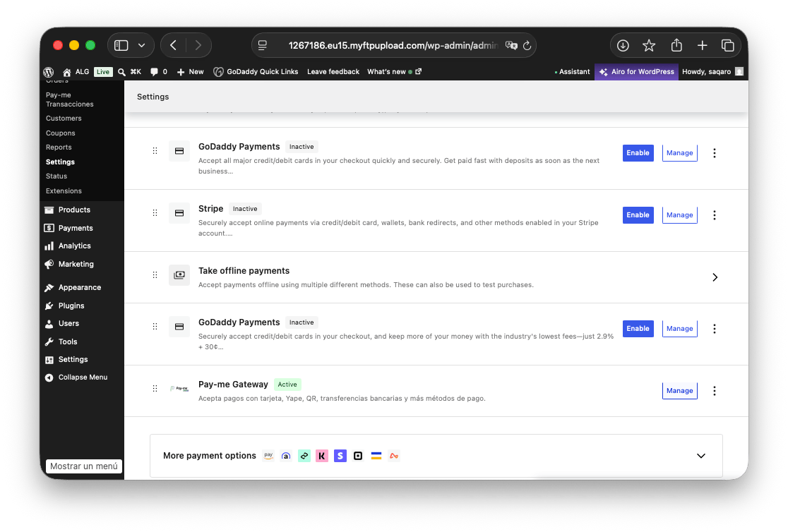Open Safari sidebar dropdown chevron

click(142, 45)
